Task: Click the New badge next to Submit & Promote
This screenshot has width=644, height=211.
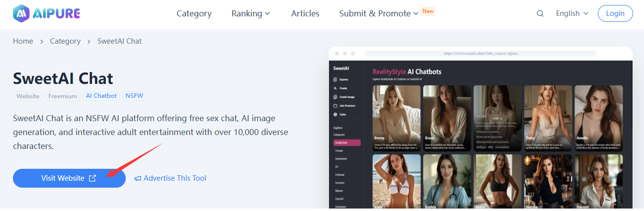Action: (428, 11)
